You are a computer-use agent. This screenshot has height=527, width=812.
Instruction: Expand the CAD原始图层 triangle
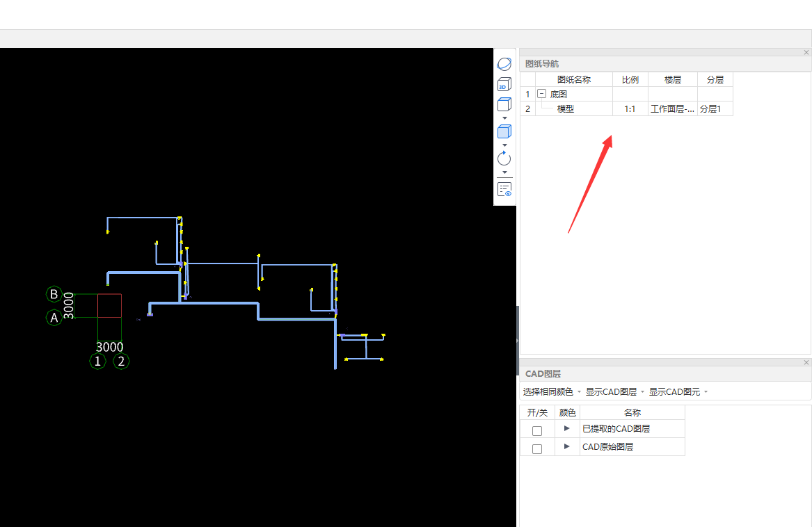(566, 446)
